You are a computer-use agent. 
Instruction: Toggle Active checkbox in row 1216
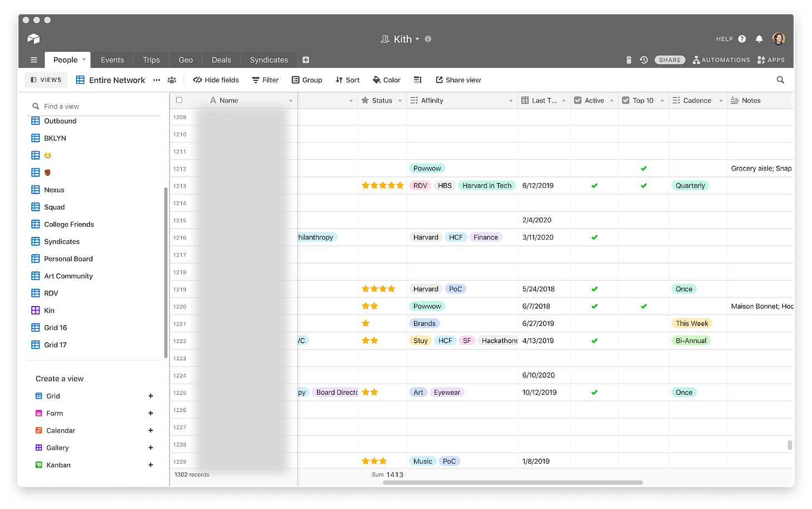(x=594, y=238)
